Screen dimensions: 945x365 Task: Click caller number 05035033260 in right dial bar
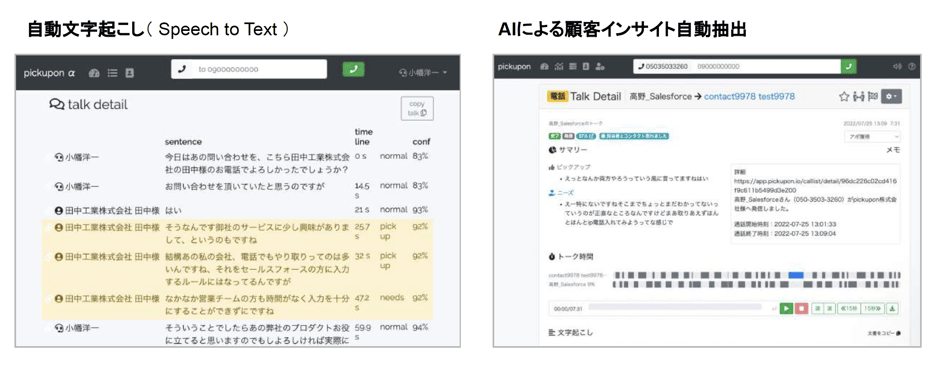tap(662, 67)
